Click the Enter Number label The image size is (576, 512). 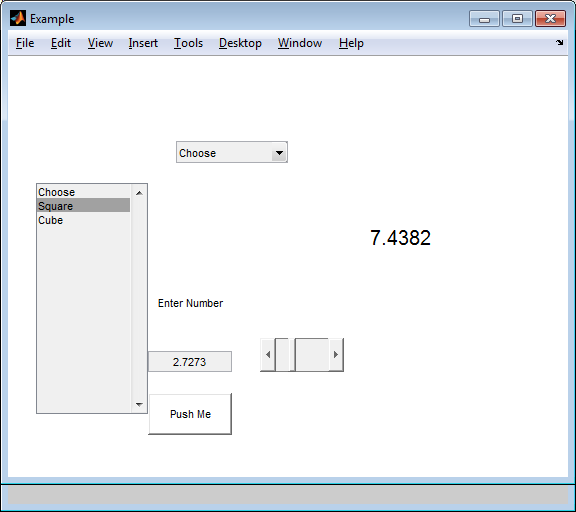[x=190, y=303]
